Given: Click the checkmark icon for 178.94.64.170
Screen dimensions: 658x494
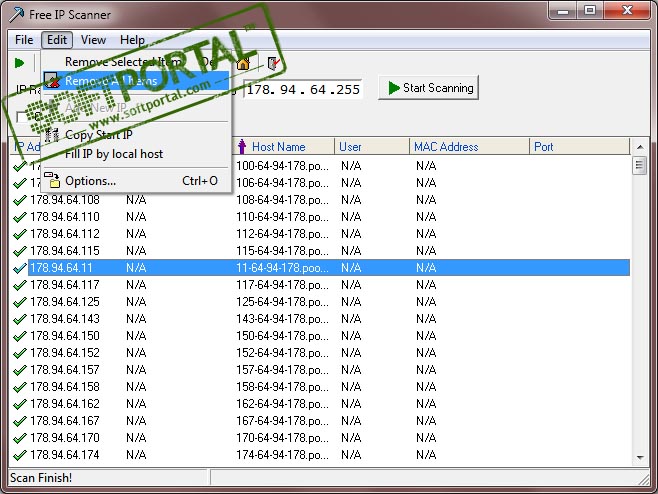Looking at the screenshot, I should tap(20, 438).
